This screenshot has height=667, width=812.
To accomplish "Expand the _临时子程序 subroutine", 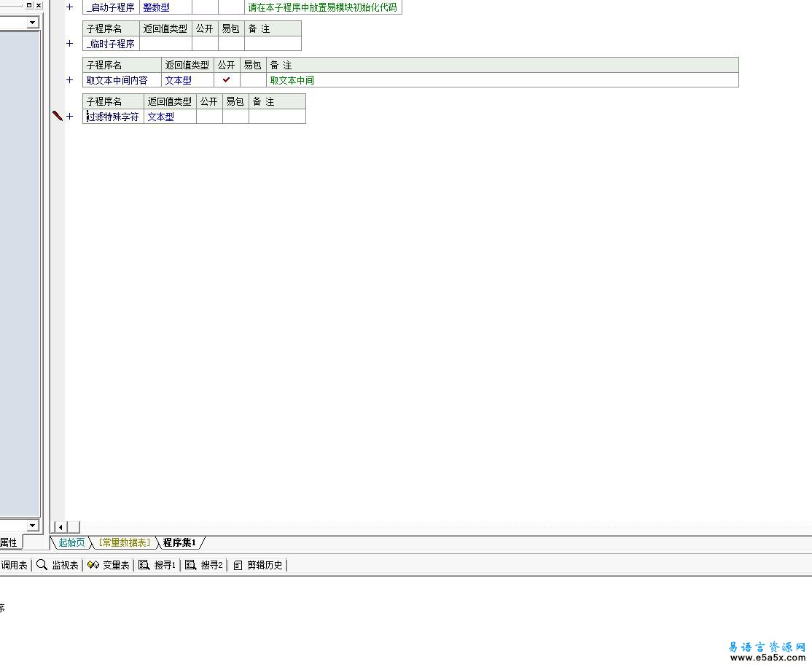I will pos(70,44).
